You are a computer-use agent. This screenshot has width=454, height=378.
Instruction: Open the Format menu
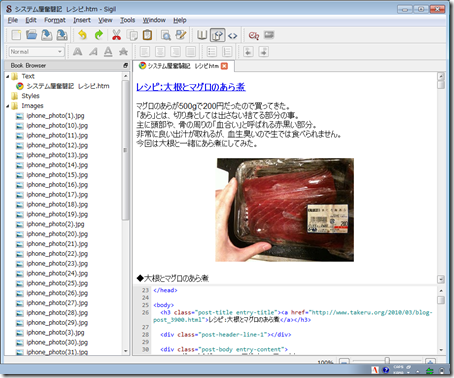(x=55, y=20)
